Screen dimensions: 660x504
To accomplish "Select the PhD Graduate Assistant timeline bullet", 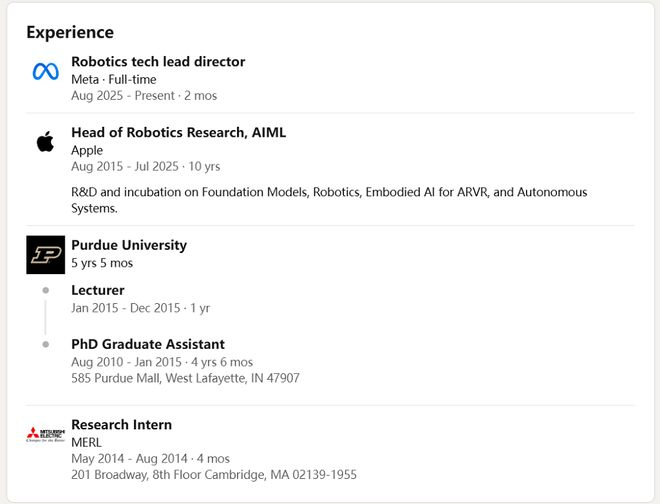I will pos(45,344).
